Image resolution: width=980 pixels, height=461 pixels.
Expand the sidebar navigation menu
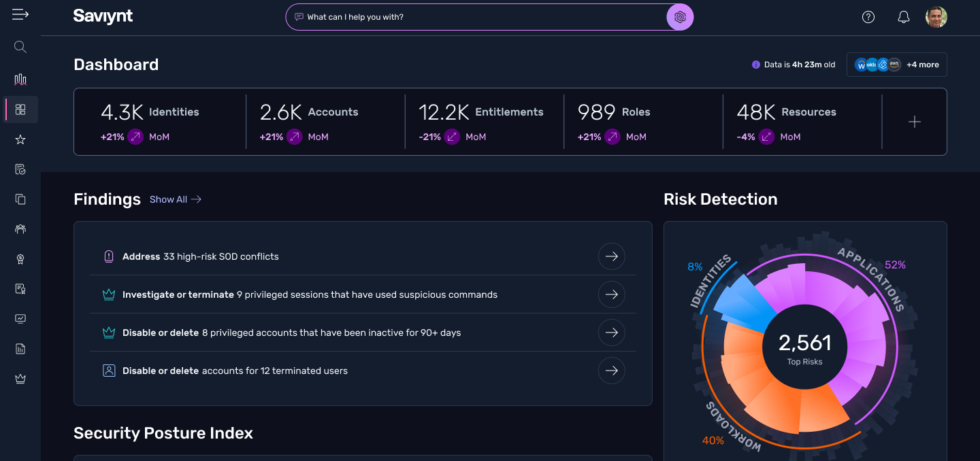tap(20, 14)
